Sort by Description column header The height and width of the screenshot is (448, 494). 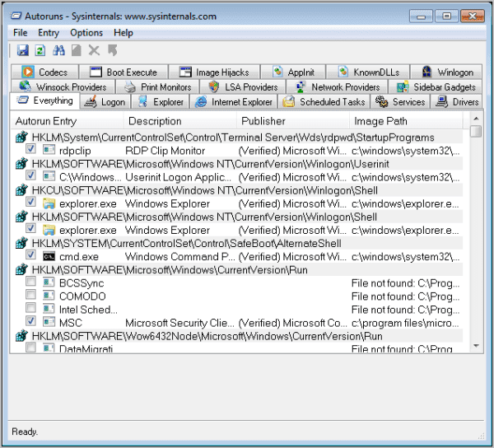pos(179,121)
